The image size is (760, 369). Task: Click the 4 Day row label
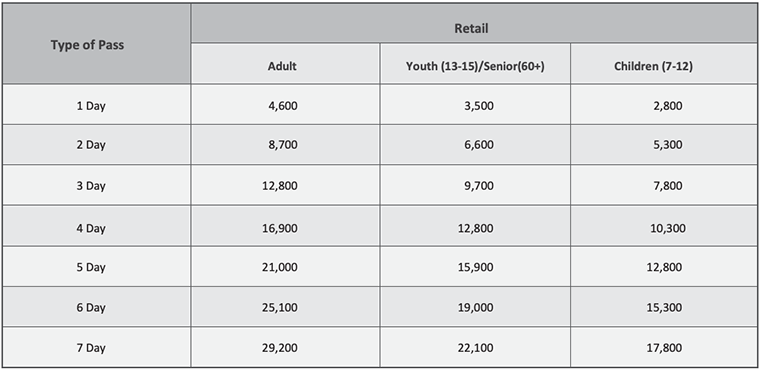click(x=96, y=226)
